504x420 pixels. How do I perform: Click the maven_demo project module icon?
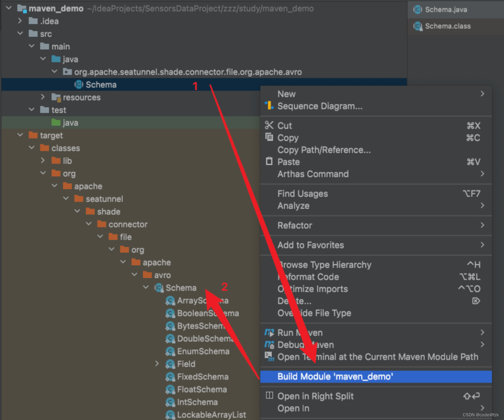tap(22, 8)
